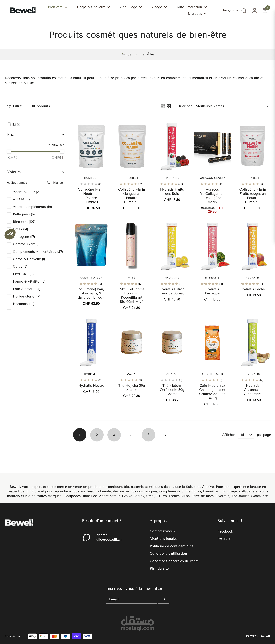Check the ANATAE filter checkbox
The height and width of the screenshot is (644, 275).
point(9,199)
